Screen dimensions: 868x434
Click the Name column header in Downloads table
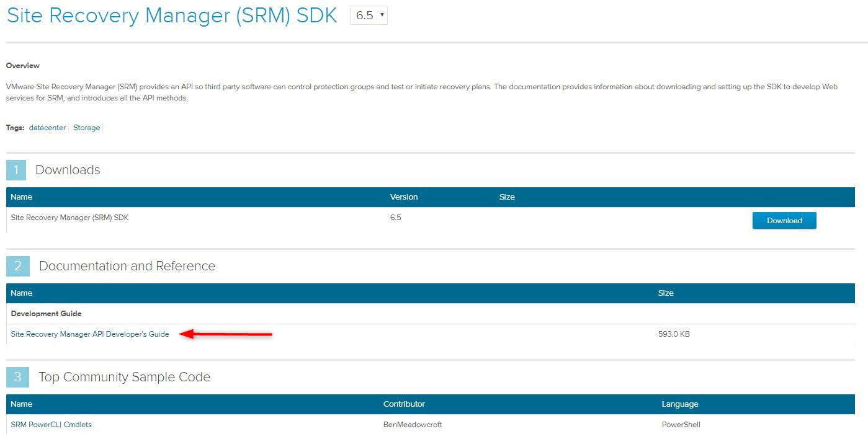click(x=22, y=197)
